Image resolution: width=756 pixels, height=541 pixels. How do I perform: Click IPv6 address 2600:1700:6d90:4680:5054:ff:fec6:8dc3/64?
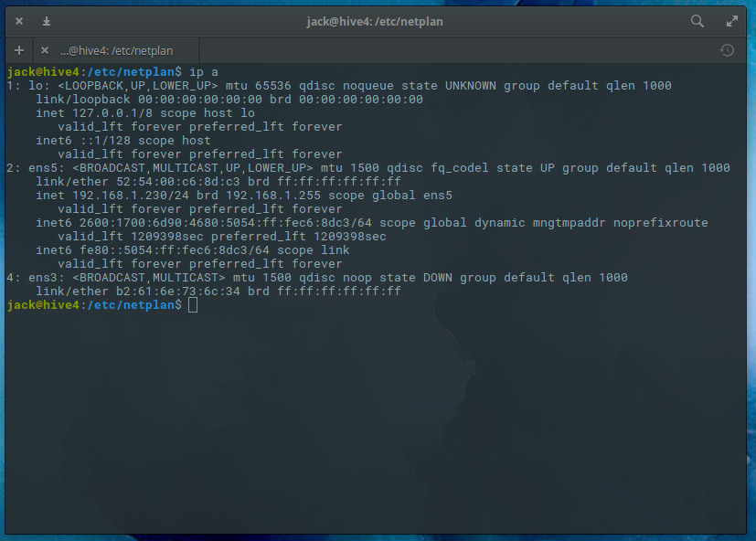[226, 223]
